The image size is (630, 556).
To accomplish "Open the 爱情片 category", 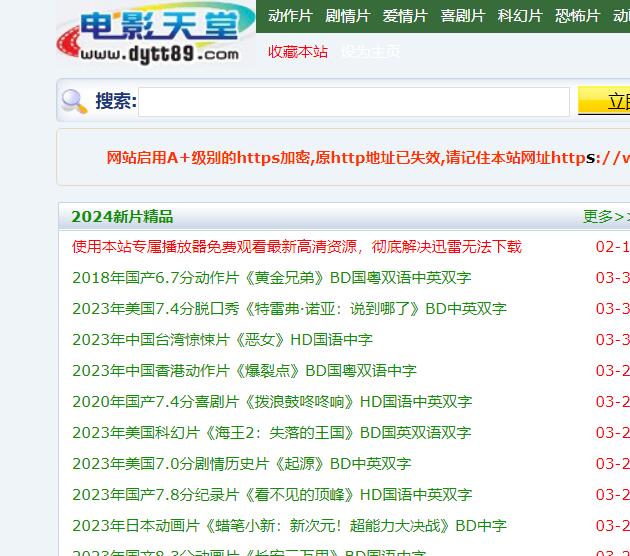I will (405, 16).
